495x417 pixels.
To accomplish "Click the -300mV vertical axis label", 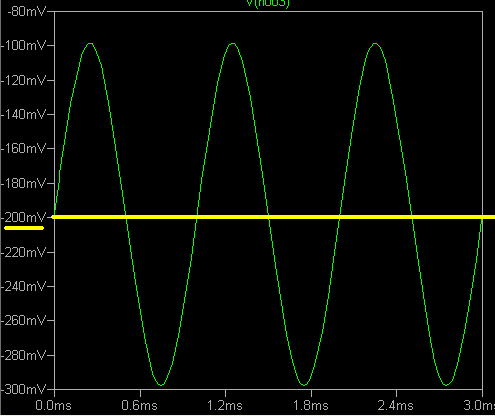I will pos(23,389).
